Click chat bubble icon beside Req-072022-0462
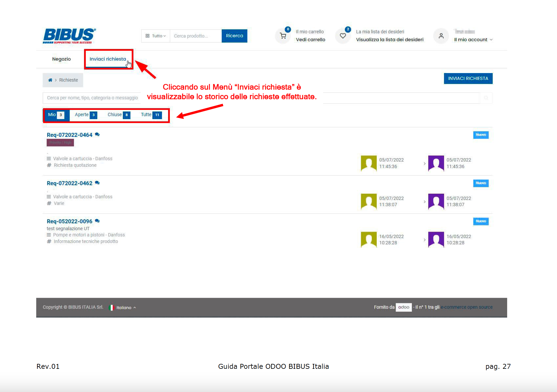The width and height of the screenshot is (557, 392). pos(97,183)
